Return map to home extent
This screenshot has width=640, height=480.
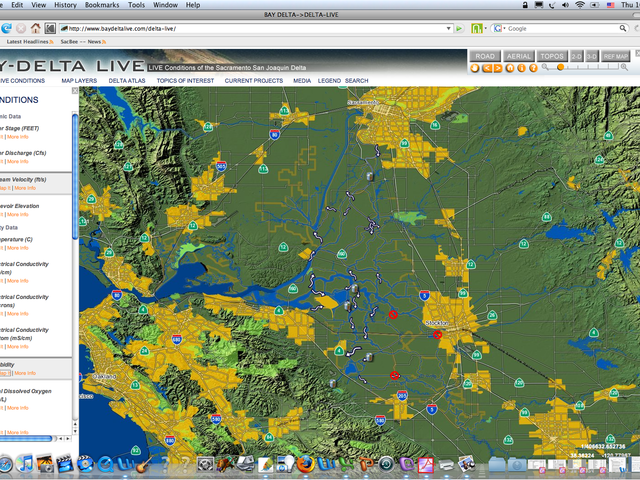click(510, 68)
